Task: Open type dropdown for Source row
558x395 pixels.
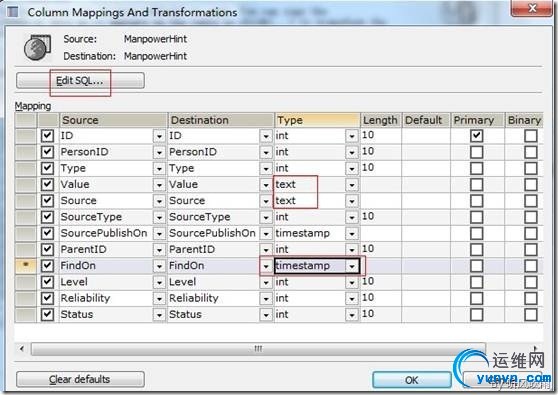Action: pyautogui.click(x=352, y=201)
